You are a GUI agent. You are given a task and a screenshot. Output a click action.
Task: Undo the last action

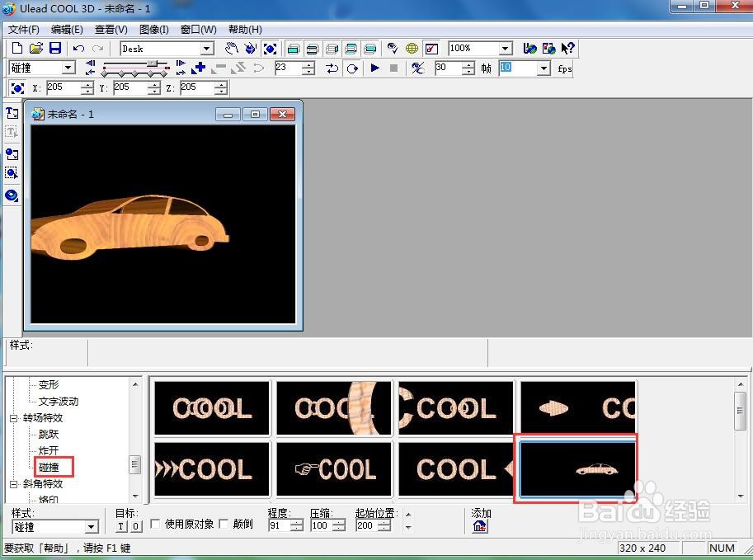coord(78,48)
